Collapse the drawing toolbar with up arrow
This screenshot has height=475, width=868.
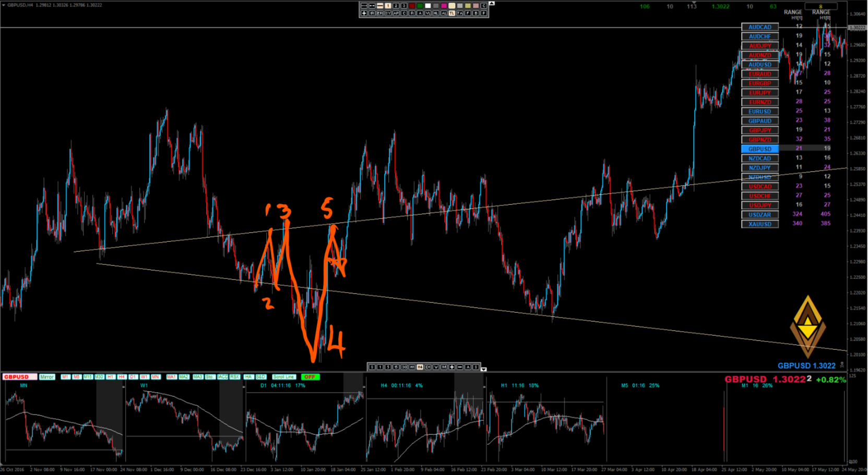(x=491, y=4)
